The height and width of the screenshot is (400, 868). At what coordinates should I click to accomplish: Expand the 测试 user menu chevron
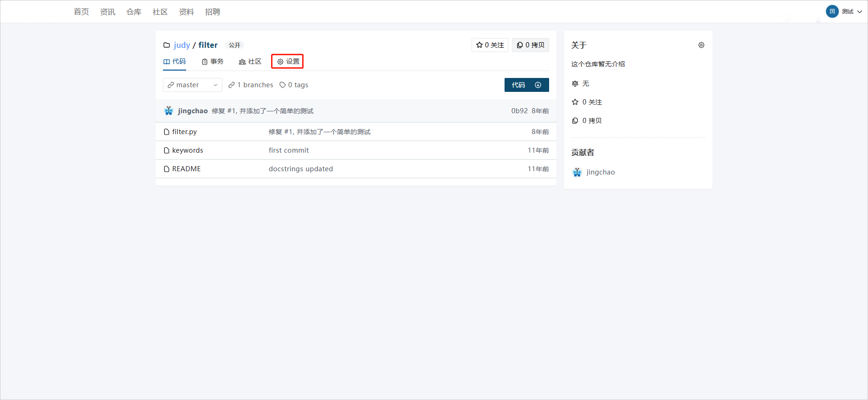tap(860, 12)
